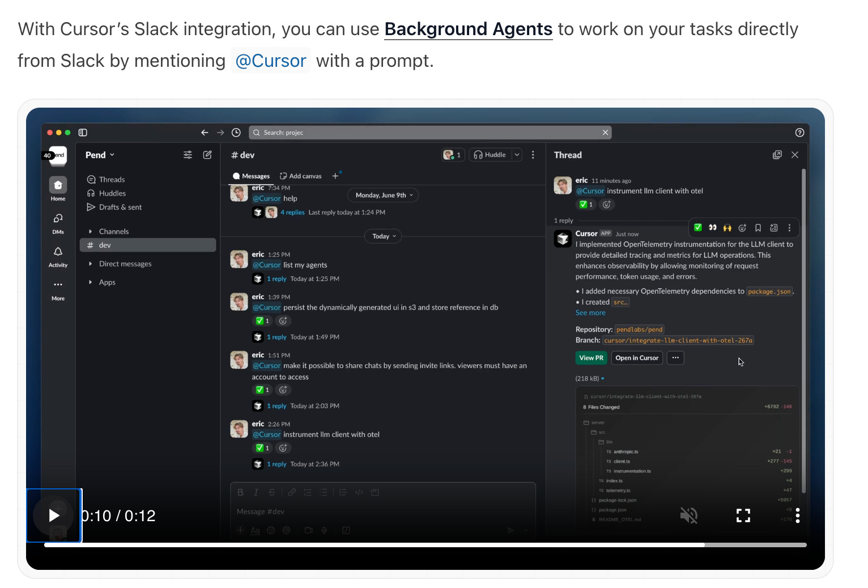Toggle Slack sidebar panel icon

tap(83, 133)
